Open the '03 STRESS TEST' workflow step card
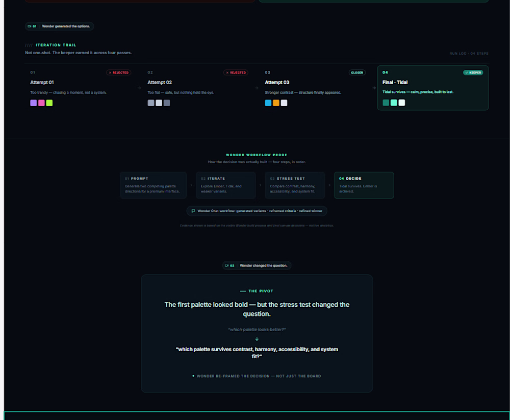 (295, 185)
